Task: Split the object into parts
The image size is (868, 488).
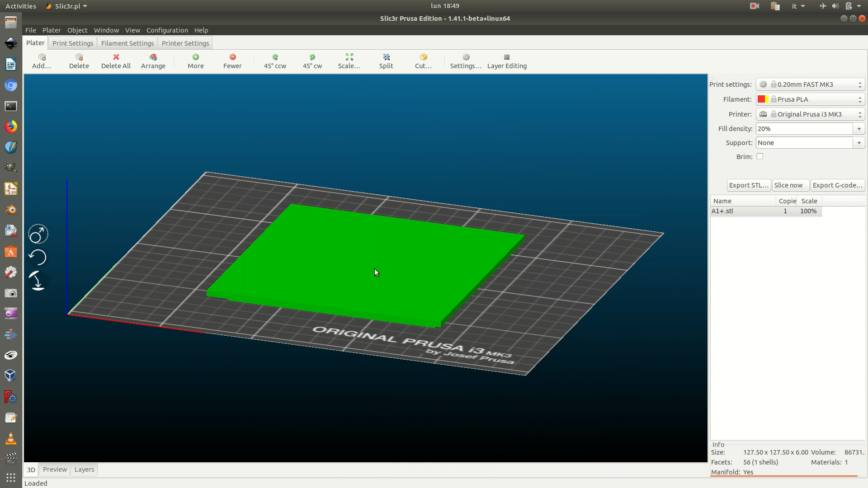Action: [x=386, y=61]
